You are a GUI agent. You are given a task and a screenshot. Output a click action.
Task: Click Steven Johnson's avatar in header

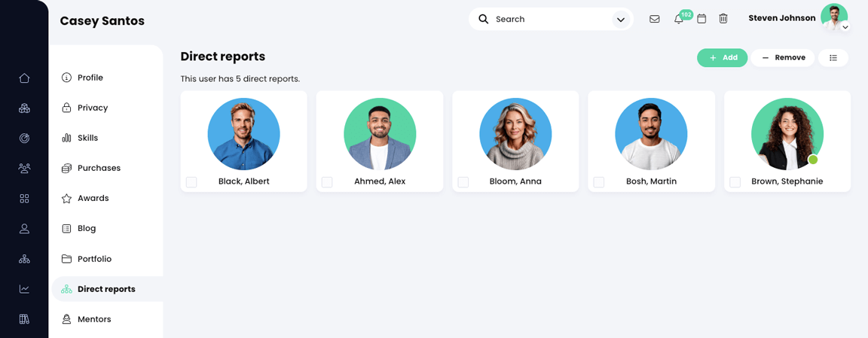pyautogui.click(x=833, y=17)
